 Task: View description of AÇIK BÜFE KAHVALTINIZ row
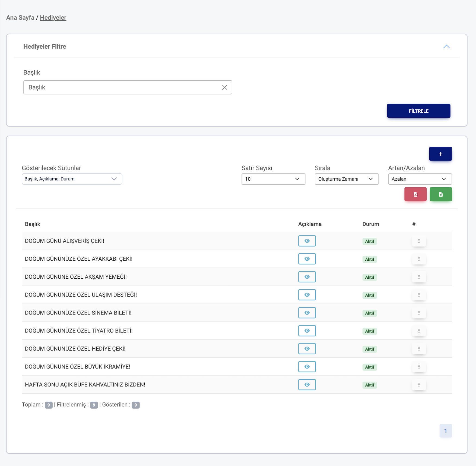click(307, 385)
